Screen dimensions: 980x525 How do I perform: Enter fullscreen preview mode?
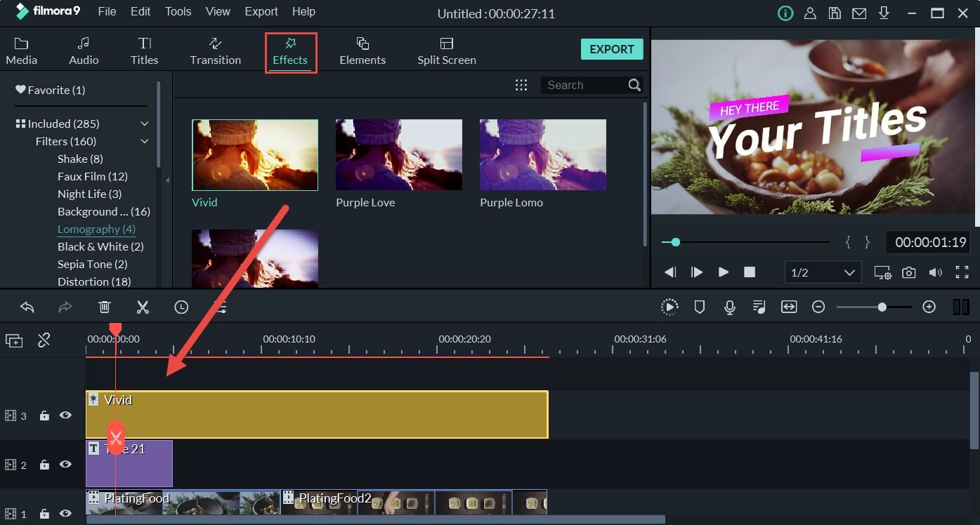962,272
